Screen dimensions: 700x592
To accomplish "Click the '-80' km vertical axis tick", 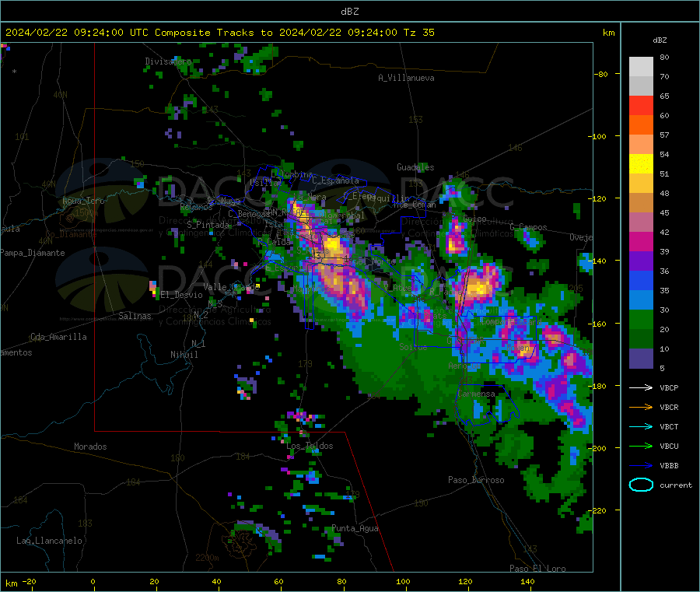I will click(x=600, y=74).
